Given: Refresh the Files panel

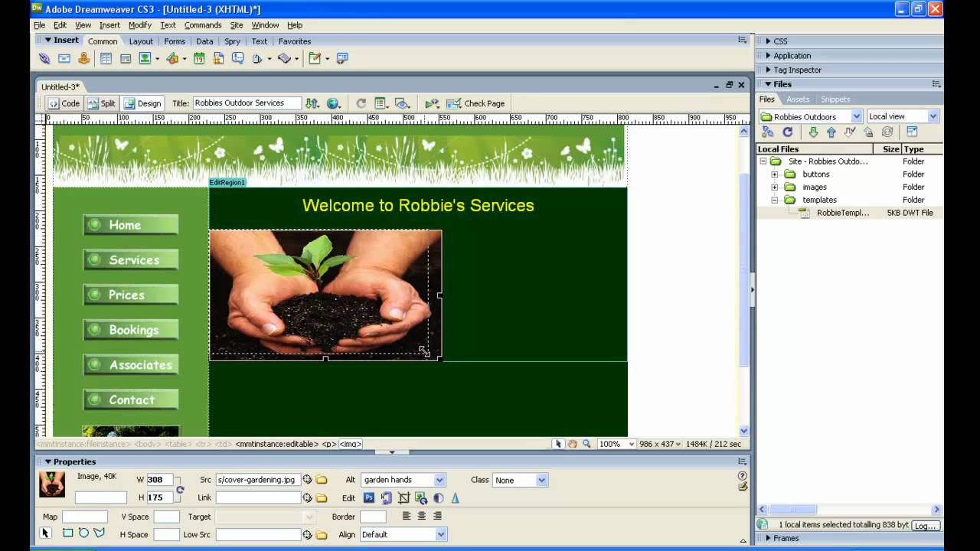Looking at the screenshot, I should click(x=788, y=132).
